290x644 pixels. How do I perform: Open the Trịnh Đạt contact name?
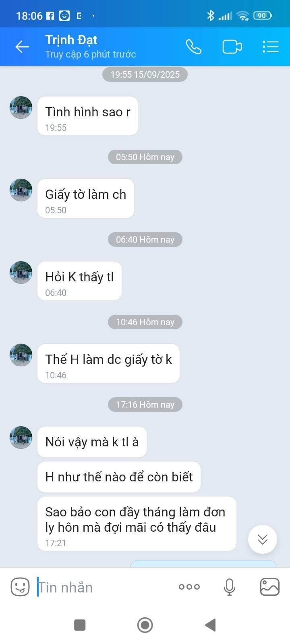pyautogui.click(x=71, y=40)
